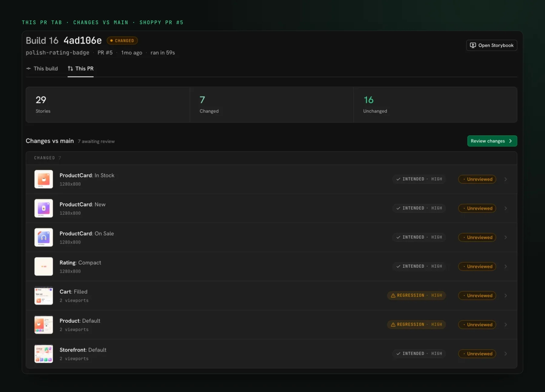545x392 pixels.
Task: Open the Storefront: Default thumbnail
Action: pyautogui.click(x=44, y=354)
